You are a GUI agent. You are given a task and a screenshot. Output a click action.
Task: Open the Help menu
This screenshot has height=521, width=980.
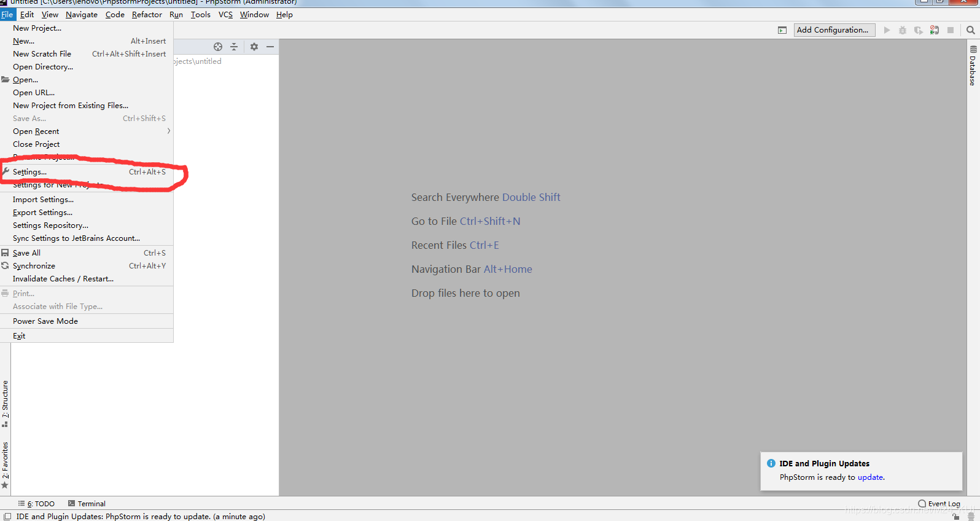tap(284, 15)
